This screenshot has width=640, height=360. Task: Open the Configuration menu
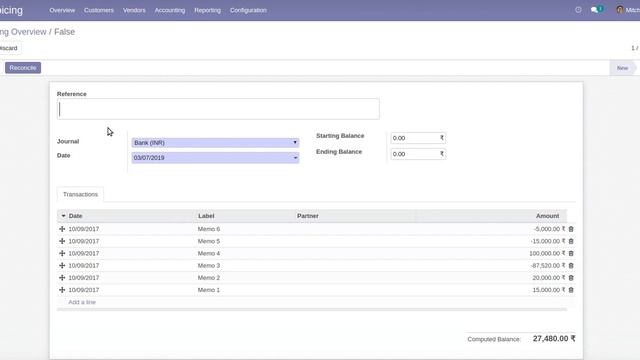(x=248, y=10)
